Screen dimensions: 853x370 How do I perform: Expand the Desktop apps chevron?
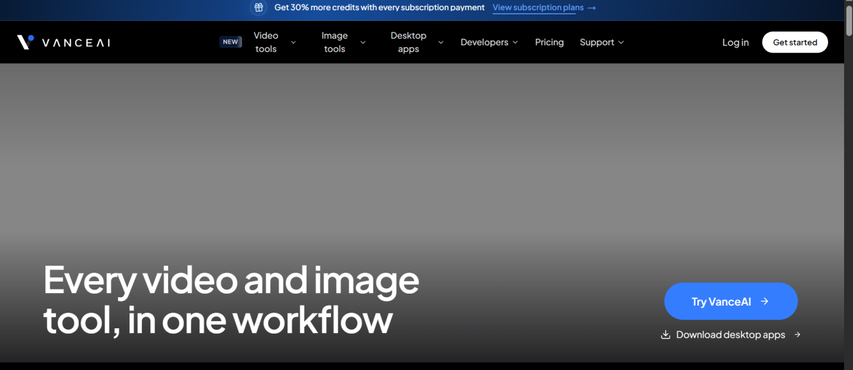tap(441, 42)
